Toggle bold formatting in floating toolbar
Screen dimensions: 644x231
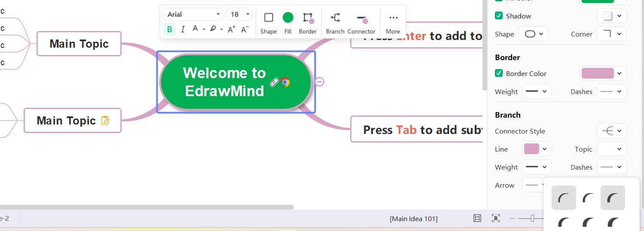170,29
